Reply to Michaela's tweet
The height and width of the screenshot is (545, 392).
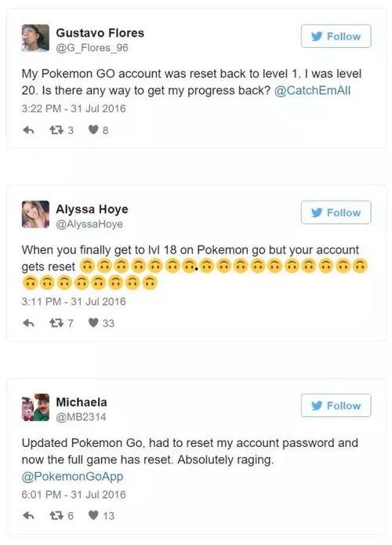[28, 515]
